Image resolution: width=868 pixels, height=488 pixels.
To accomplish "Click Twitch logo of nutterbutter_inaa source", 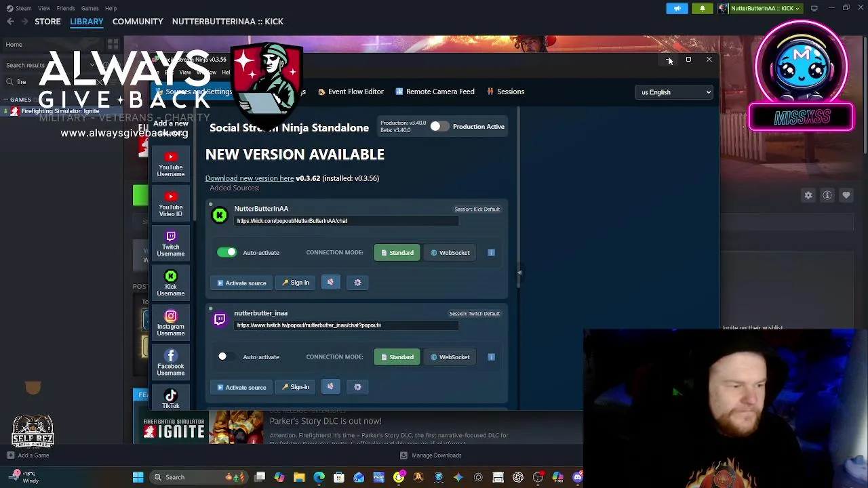I will click(220, 320).
